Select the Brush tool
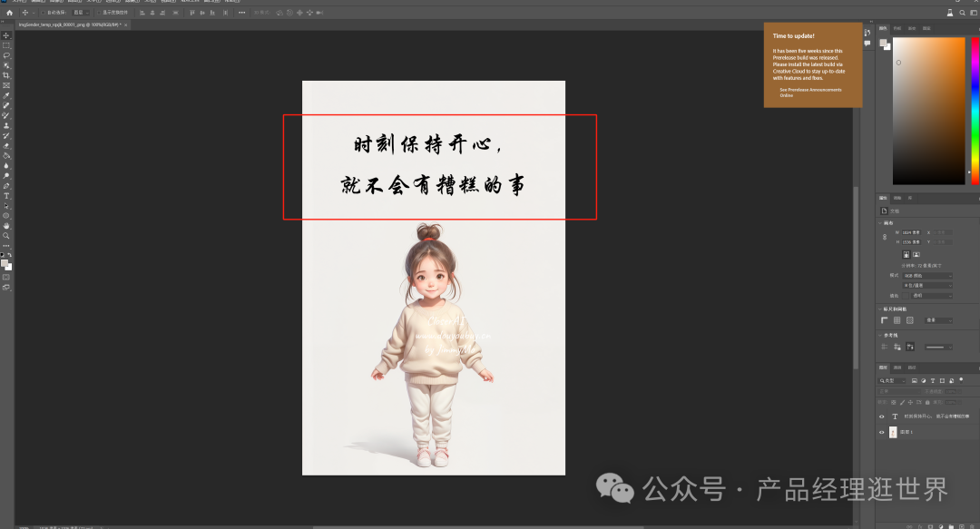This screenshot has width=980, height=529. coord(5,116)
